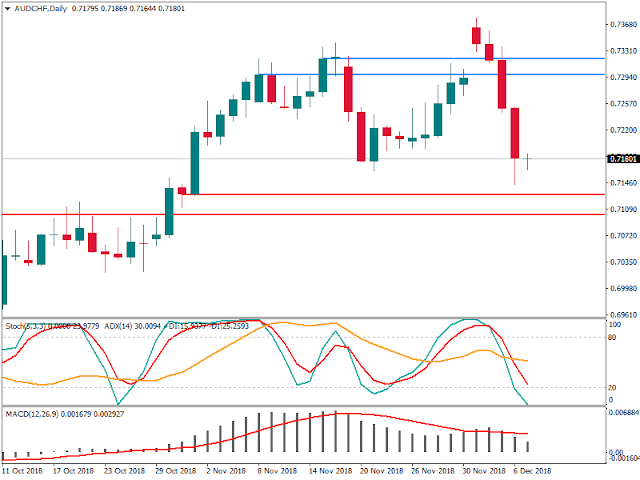Click the 0.72570 price axis label
The height and width of the screenshot is (480, 640).
[x=623, y=104]
